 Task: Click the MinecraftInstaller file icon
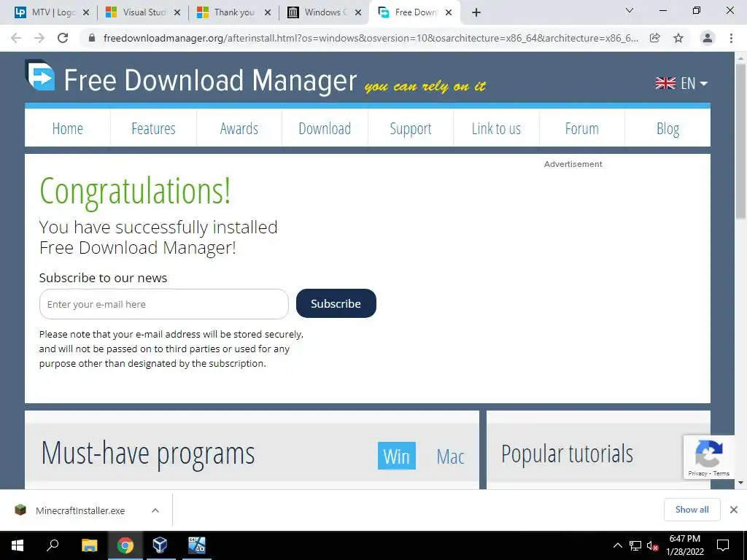coord(20,510)
